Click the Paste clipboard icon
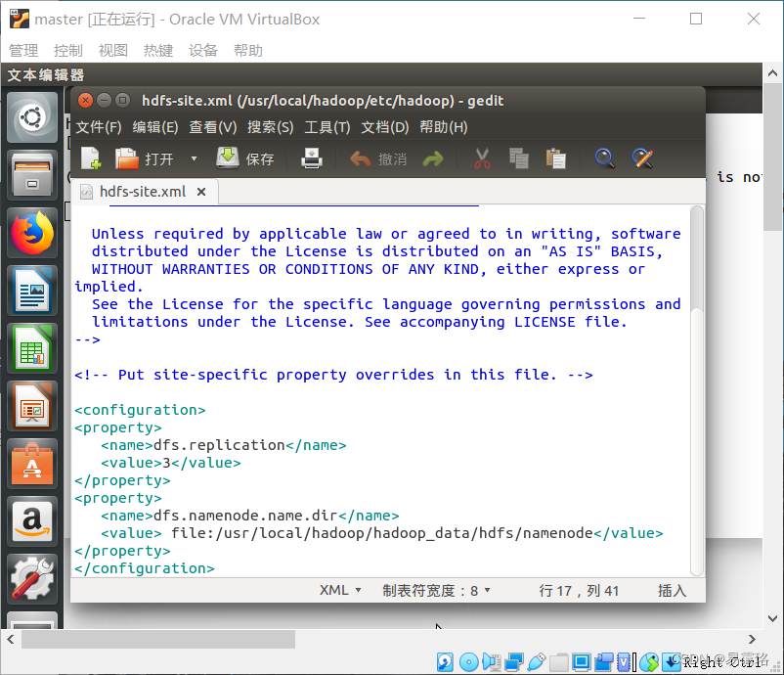Viewport: 784px width, 675px height. point(555,158)
